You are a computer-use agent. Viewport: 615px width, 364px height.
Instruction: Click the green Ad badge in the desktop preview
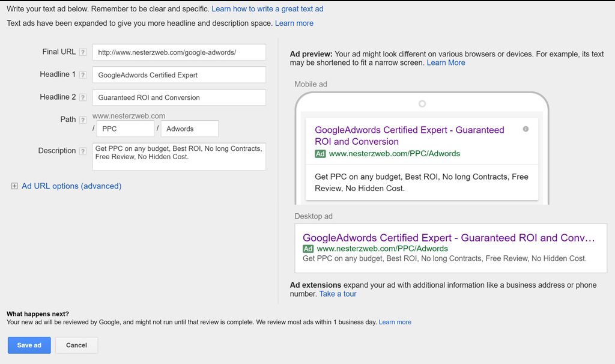(x=308, y=249)
